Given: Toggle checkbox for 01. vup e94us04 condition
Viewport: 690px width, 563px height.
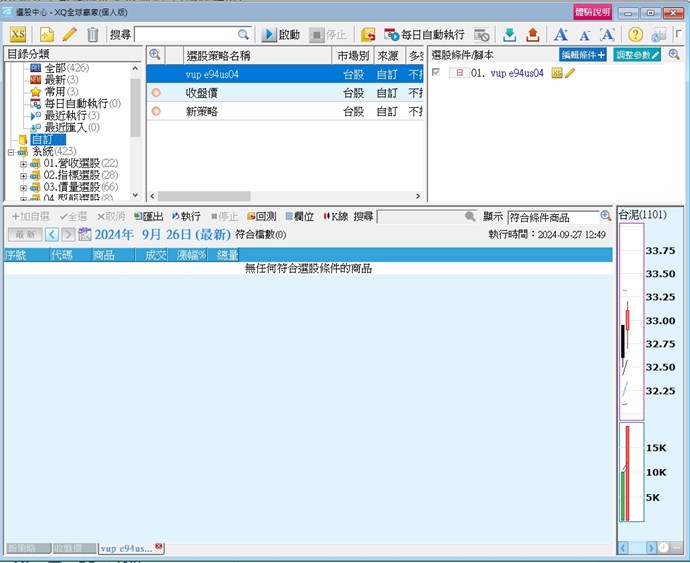Looking at the screenshot, I should (436, 73).
